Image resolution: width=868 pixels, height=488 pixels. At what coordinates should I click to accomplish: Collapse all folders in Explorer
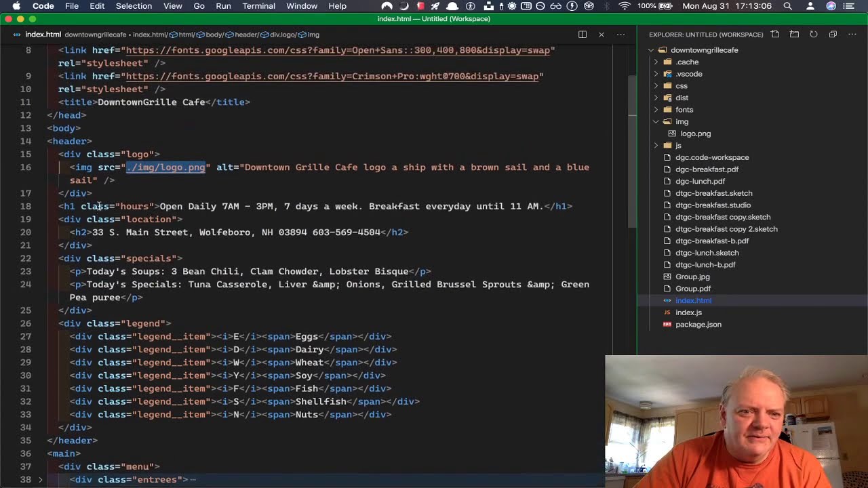833,35
